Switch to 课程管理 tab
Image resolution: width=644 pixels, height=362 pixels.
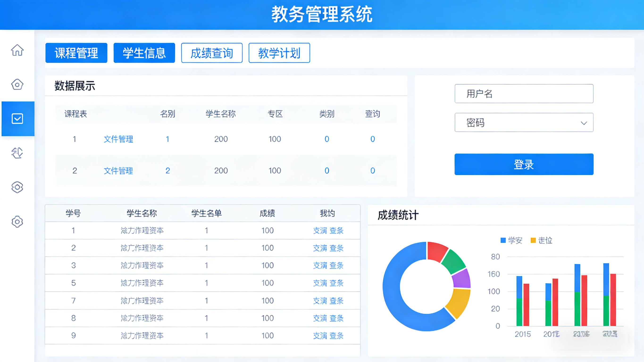pyautogui.click(x=76, y=53)
